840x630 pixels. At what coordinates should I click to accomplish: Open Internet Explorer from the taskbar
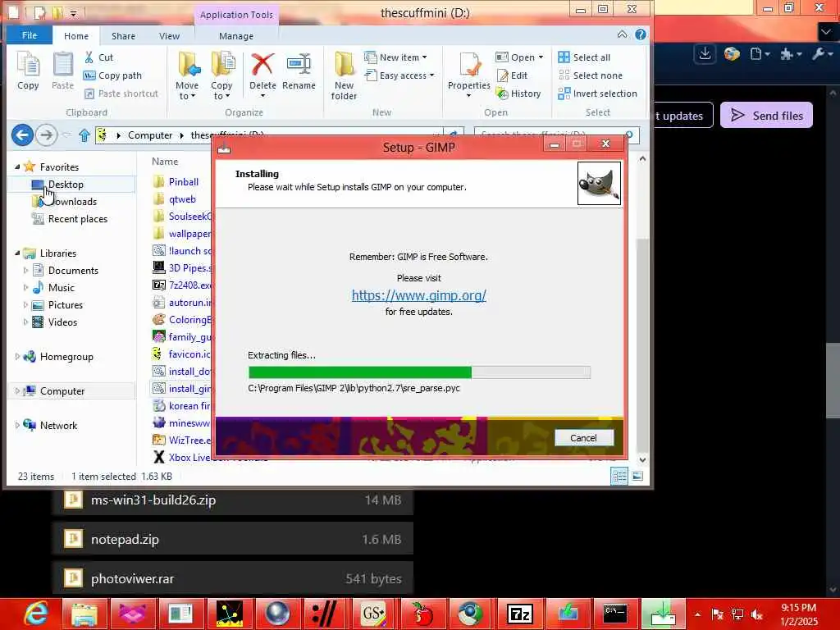click(x=36, y=614)
